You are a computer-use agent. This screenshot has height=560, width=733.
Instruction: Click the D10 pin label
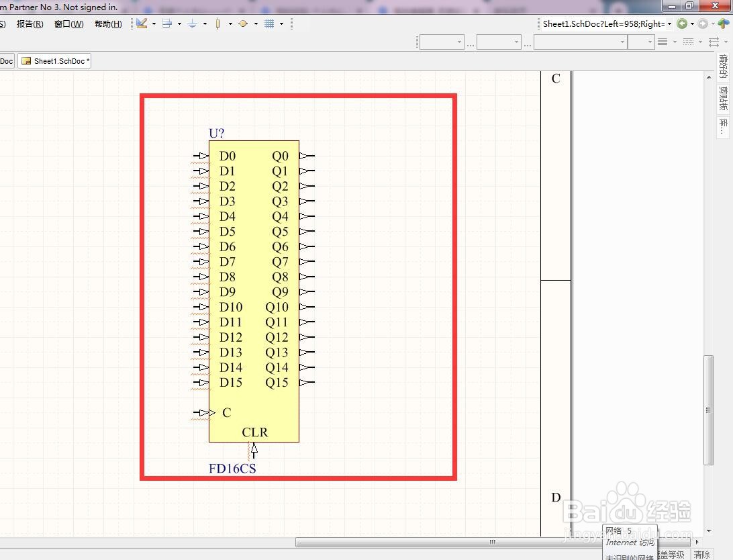231,307
